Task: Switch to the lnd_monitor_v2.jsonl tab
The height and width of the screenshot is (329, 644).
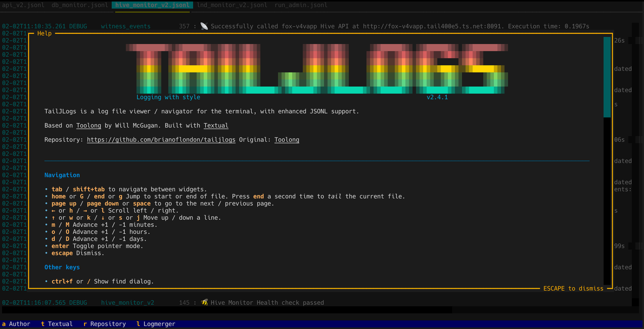Action: pos(232,5)
